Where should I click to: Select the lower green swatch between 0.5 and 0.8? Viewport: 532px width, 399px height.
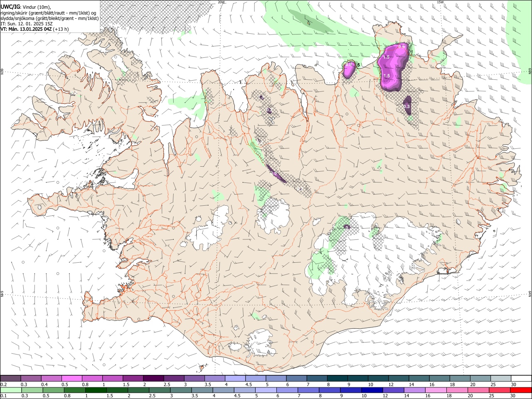click(54, 390)
